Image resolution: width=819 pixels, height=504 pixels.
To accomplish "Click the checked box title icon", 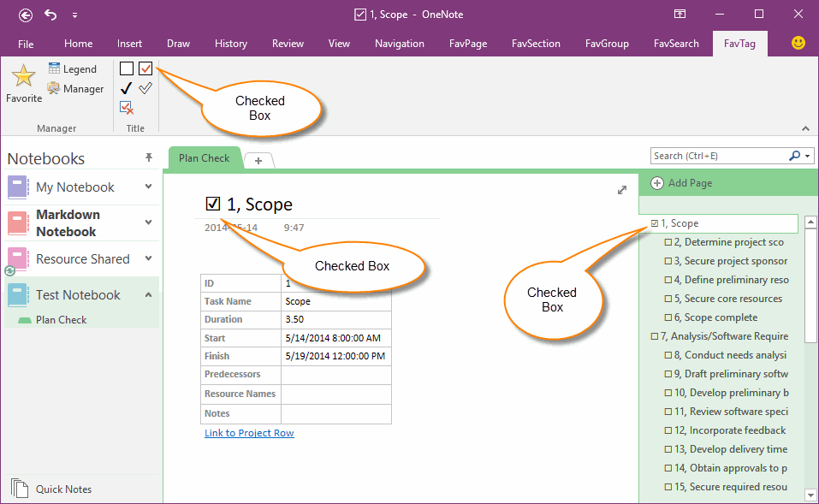I will pos(145,68).
